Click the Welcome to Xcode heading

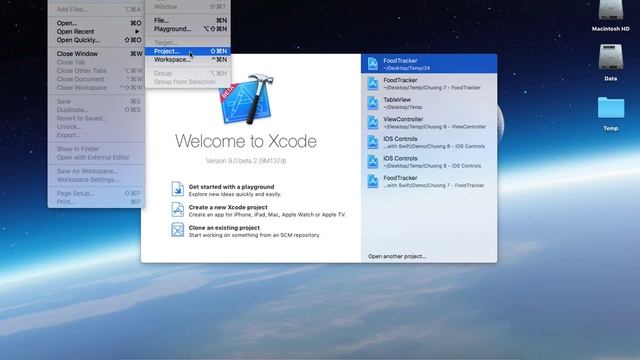(x=246, y=141)
